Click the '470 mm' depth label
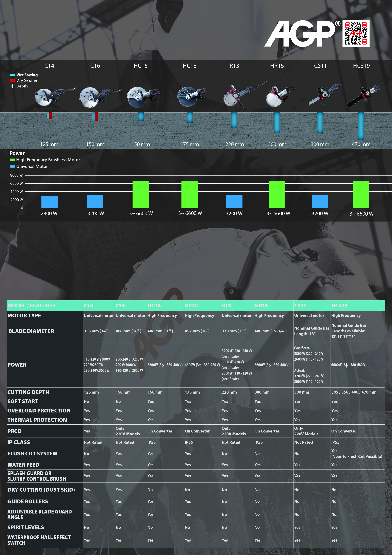Image resolution: width=392 pixels, height=555 pixels. pos(361,144)
